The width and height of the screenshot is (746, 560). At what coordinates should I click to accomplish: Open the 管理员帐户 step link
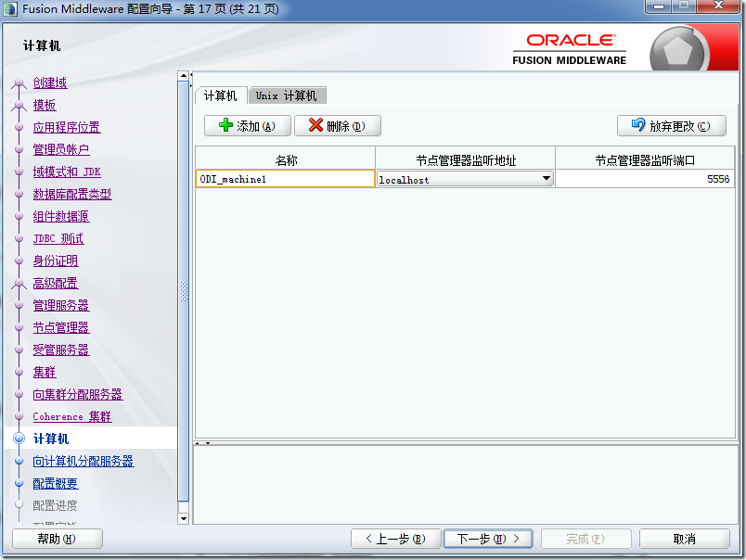(61, 150)
